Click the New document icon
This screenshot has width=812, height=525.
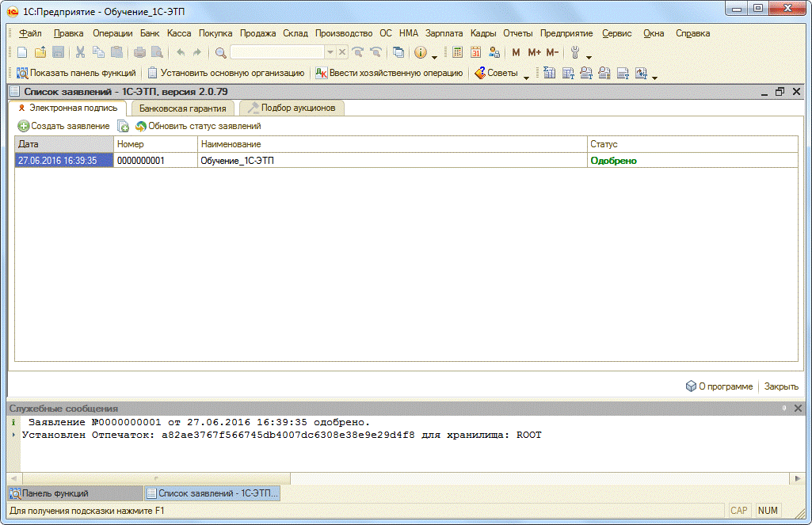[22, 52]
